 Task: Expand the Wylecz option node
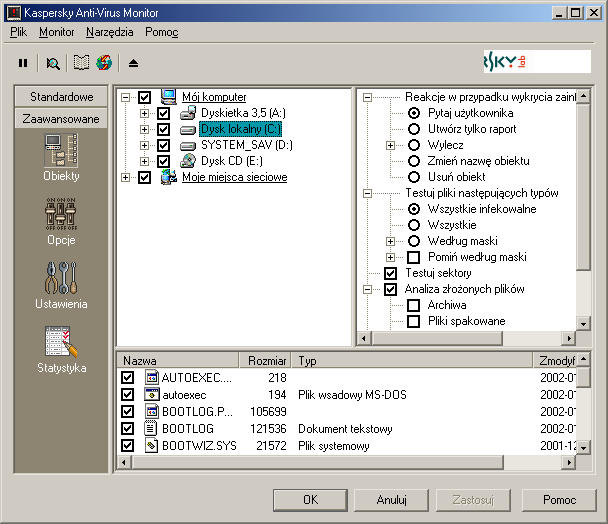click(x=390, y=145)
